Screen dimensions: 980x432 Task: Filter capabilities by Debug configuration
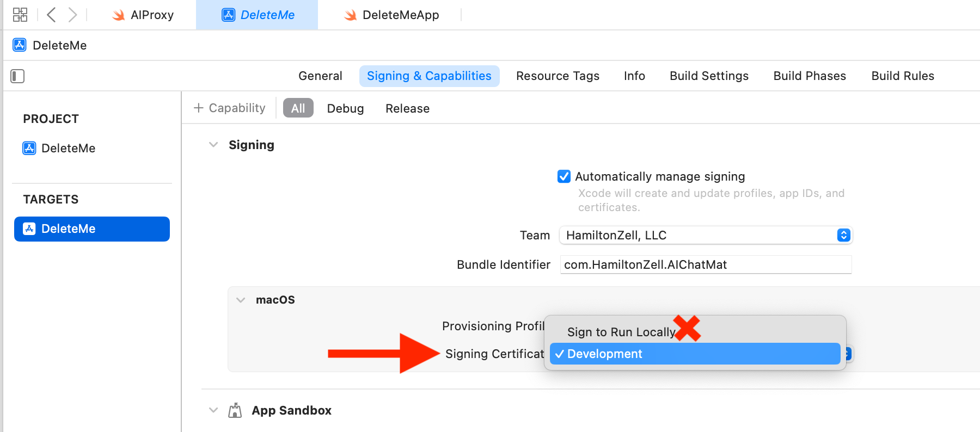(345, 108)
